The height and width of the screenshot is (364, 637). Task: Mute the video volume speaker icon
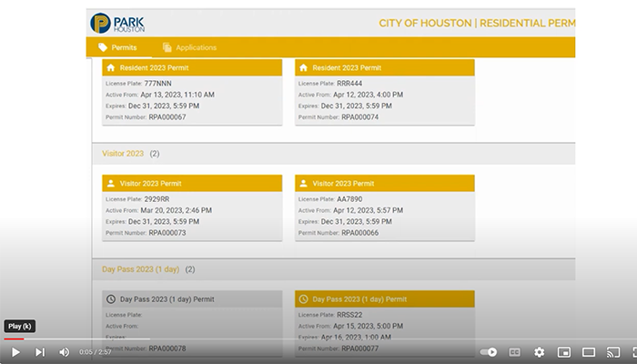(x=64, y=352)
